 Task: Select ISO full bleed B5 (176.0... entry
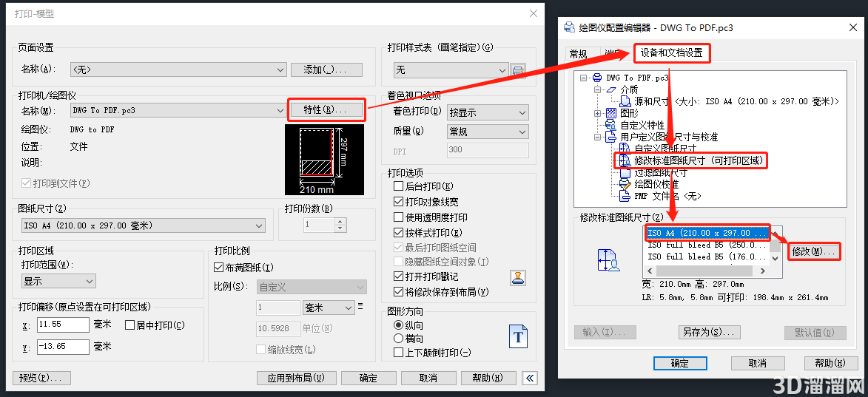[x=707, y=257]
